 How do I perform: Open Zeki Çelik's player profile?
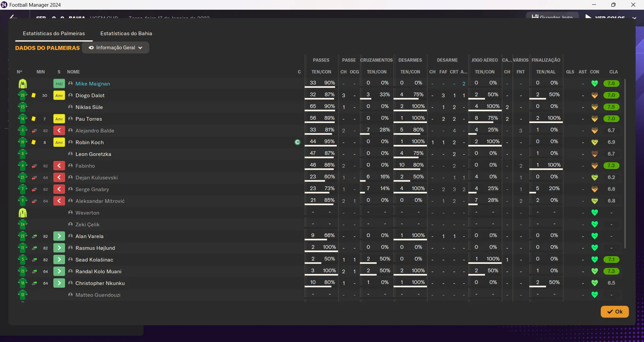88,224
